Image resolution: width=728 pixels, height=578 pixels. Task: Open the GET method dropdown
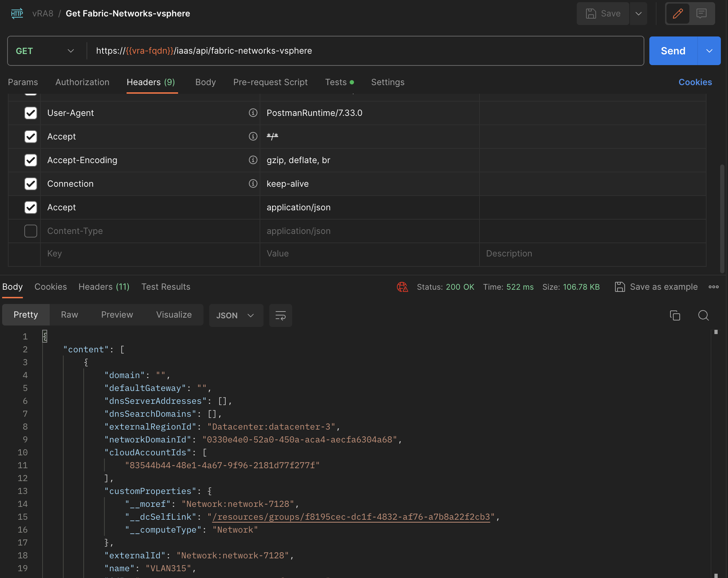click(x=46, y=51)
